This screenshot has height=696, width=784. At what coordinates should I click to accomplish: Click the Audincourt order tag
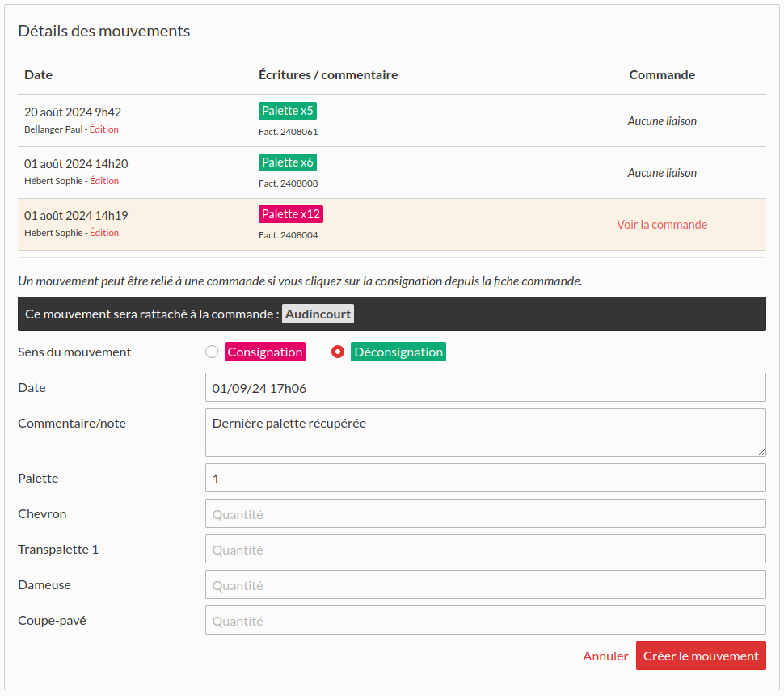coord(318,314)
